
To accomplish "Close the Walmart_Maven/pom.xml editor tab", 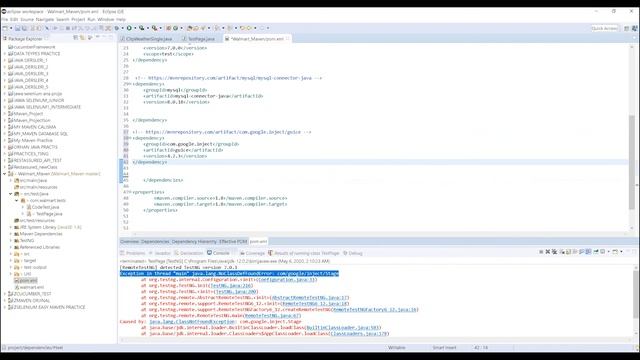I will pyautogui.click(x=288, y=38).
